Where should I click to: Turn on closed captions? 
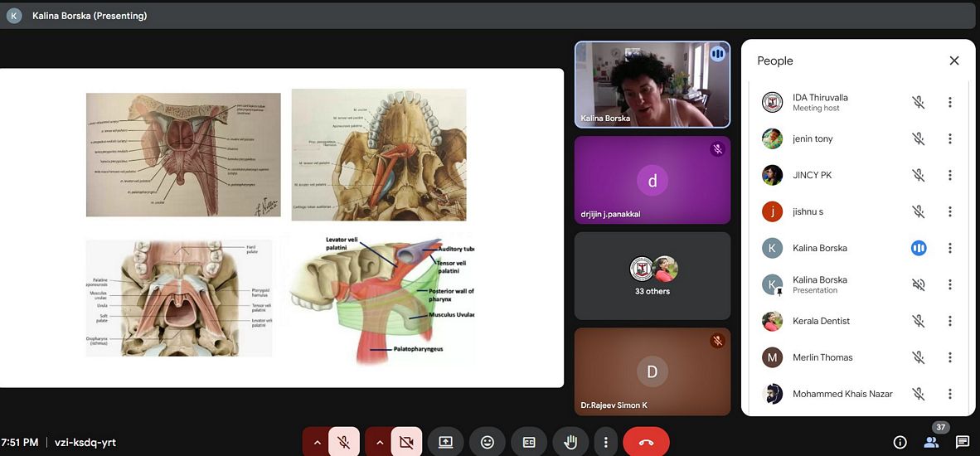(x=529, y=442)
